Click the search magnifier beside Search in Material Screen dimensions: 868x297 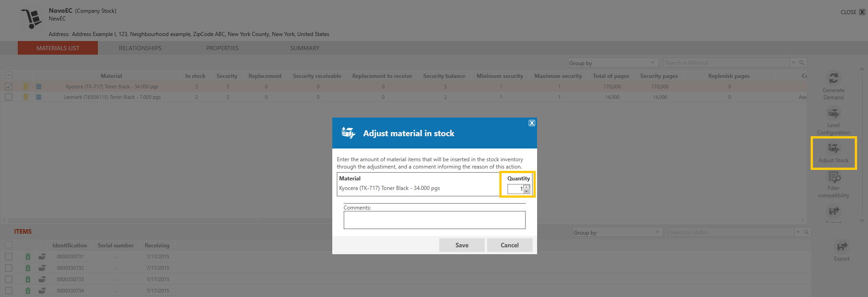[x=802, y=63]
